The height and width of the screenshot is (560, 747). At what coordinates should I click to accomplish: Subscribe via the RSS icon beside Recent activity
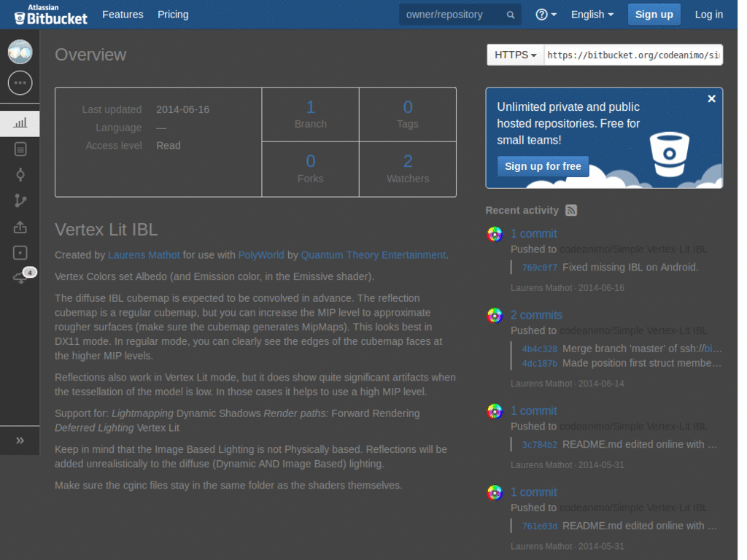click(570, 210)
